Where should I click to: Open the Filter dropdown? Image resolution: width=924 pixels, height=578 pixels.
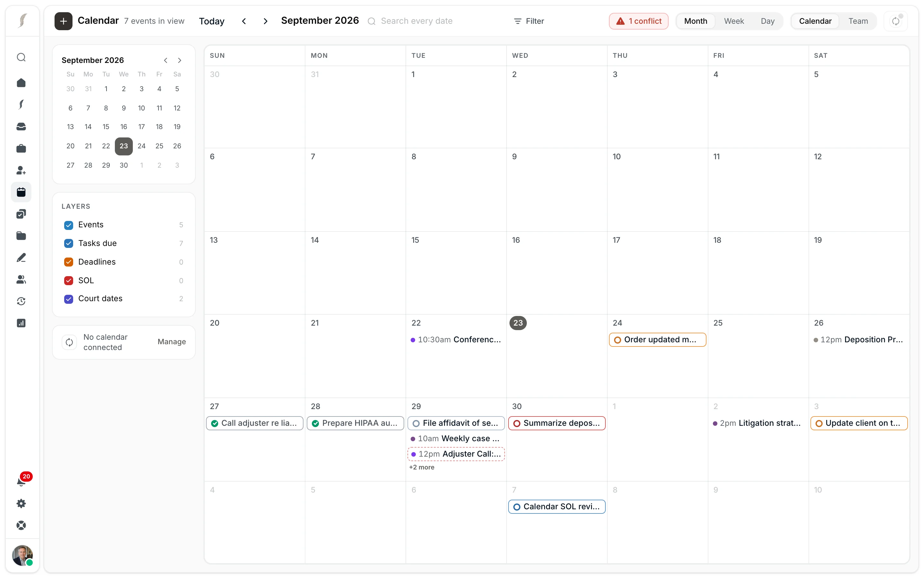tap(529, 21)
